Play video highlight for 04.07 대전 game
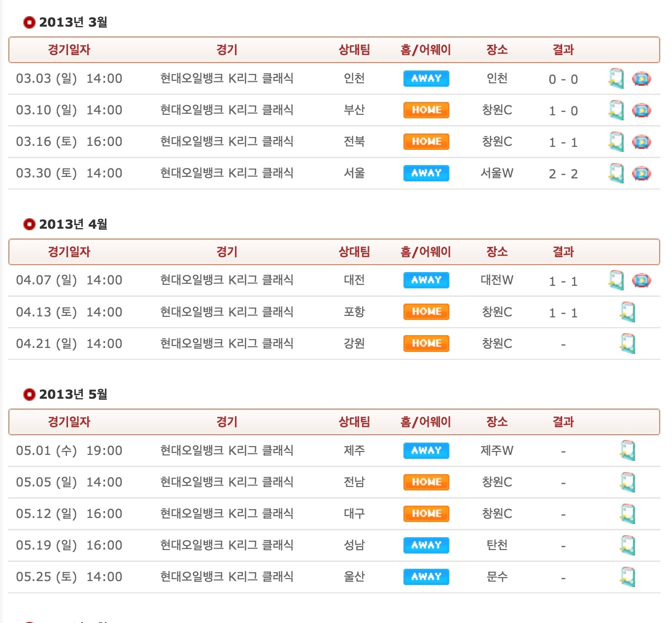 pos(641,280)
